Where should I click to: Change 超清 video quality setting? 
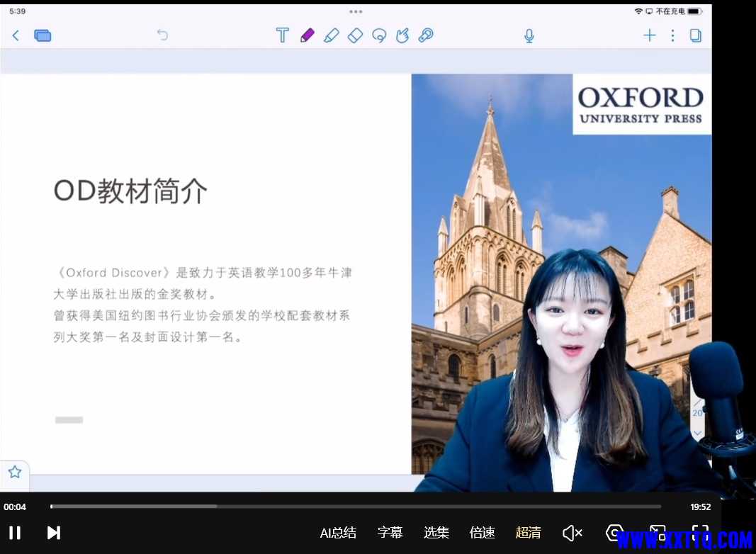pos(528,532)
